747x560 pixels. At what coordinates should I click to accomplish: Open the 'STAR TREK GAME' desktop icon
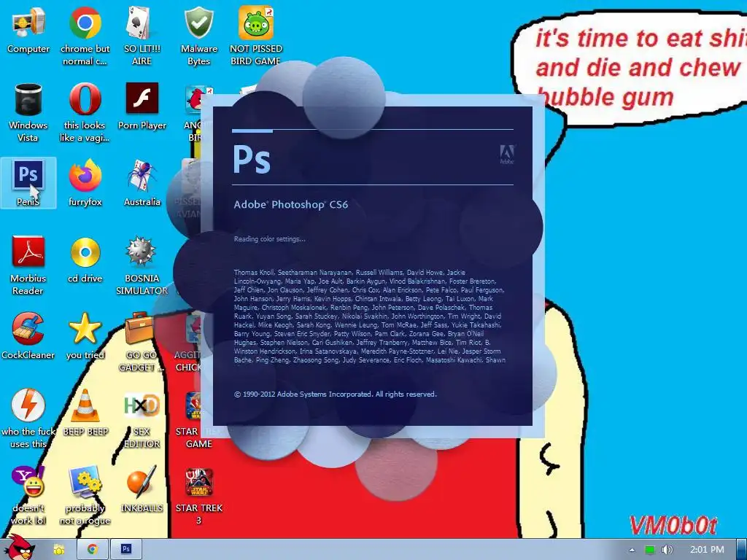pos(198,419)
